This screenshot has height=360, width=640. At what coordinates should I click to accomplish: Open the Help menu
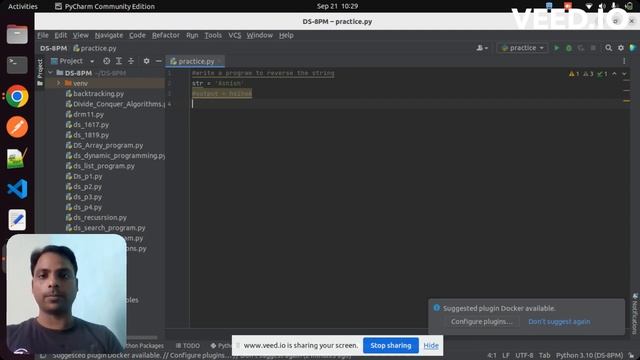pos(286,36)
